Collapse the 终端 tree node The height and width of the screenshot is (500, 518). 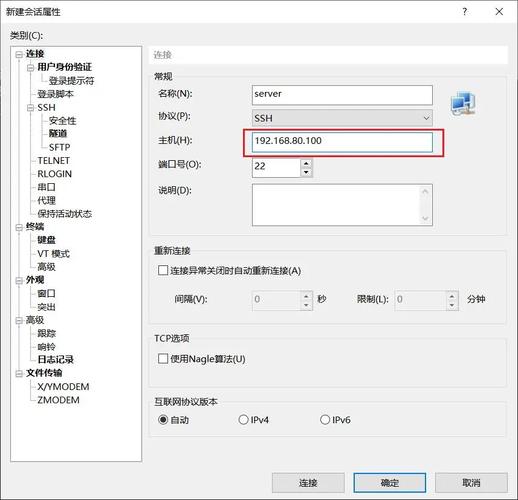tap(19, 227)
